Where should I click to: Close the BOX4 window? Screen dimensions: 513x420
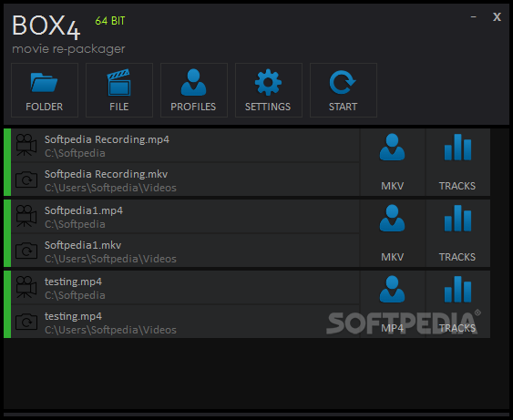[x=497, y=16]
